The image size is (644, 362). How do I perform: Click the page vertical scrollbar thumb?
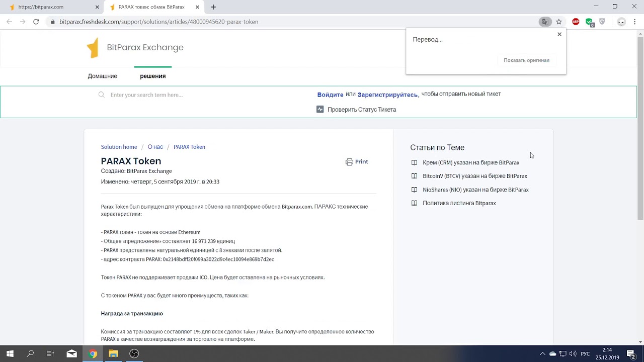[640, 128]
